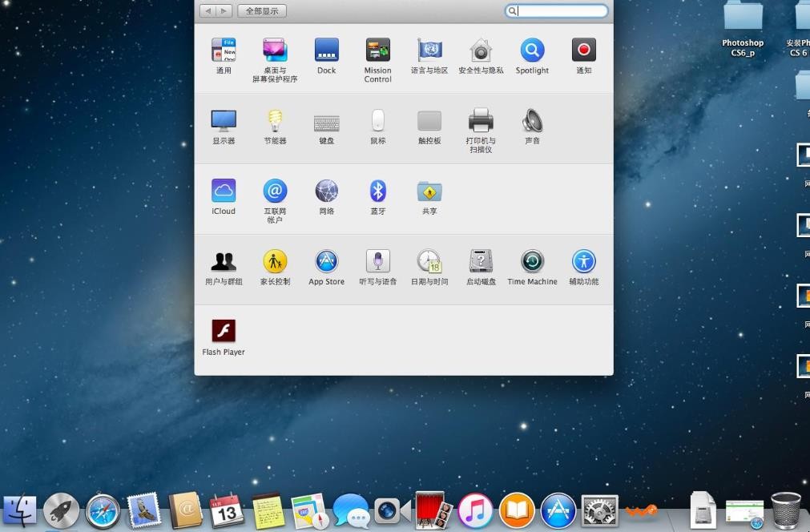This screenshot has width=810, height=532.
Task: Focus the preferences search field
Action: tap(556, 11)
